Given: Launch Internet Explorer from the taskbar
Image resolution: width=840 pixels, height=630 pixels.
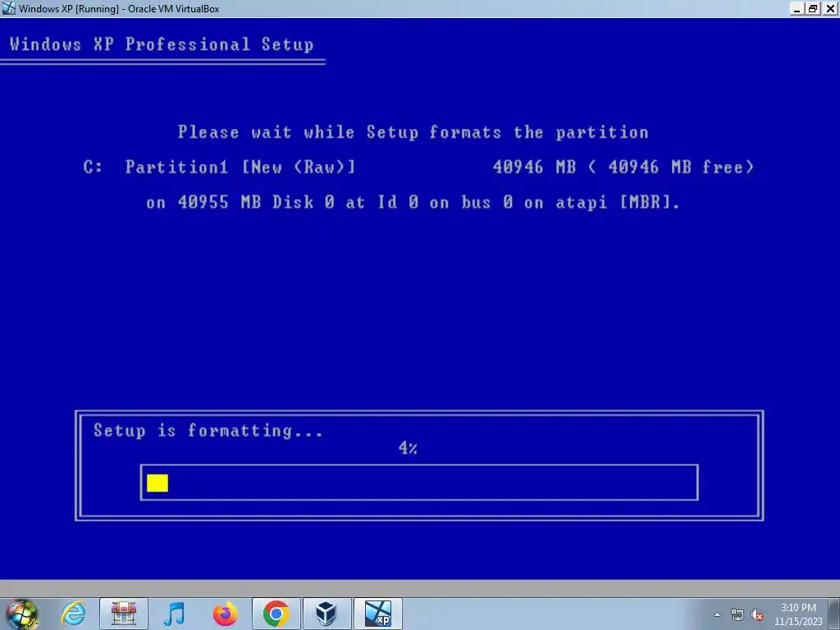Looking at the screenshot, I should [73, 614].
